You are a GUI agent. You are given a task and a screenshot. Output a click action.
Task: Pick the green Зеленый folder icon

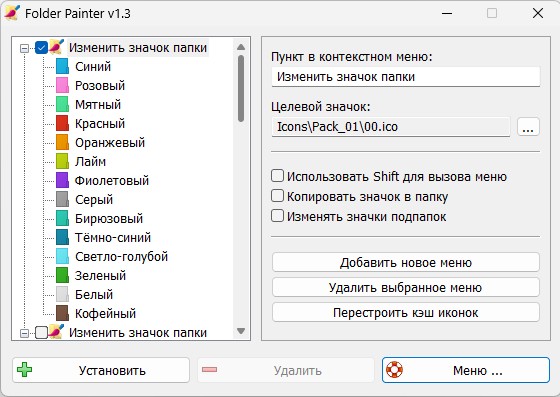point(62,276)
